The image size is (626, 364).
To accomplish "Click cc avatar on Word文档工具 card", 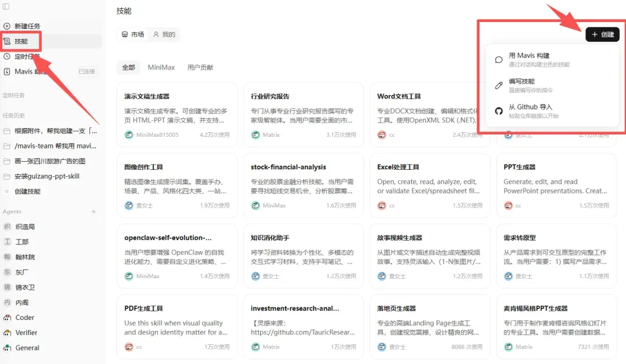I will 381,135.
